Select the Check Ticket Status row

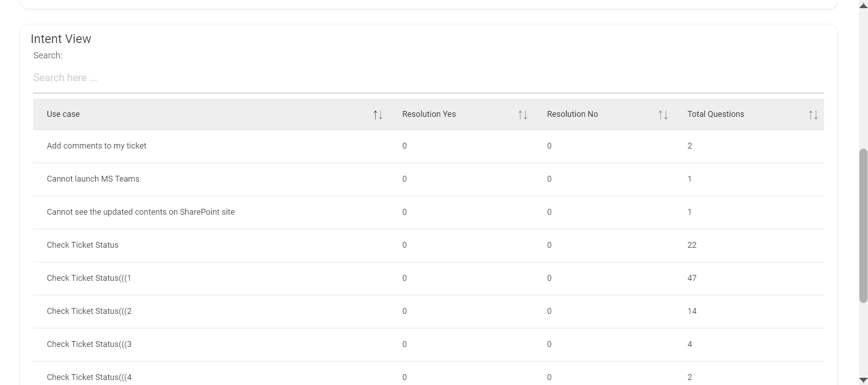coord(82,245)
